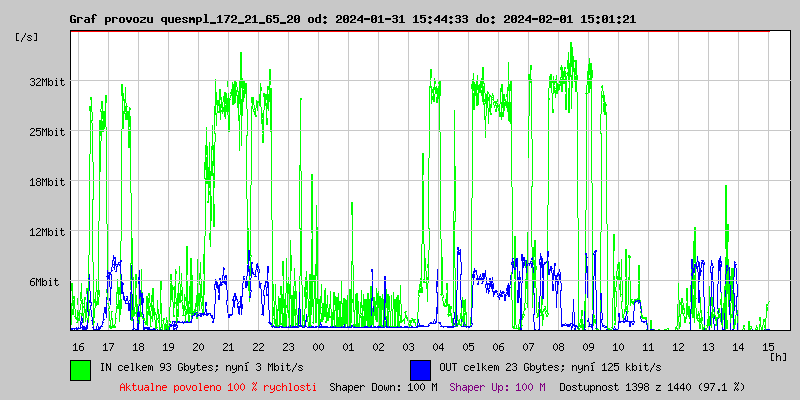The width and height of the screenshot is (800, 400).
Task: Click hour 21 on the time axis
Action: point(228,346)
